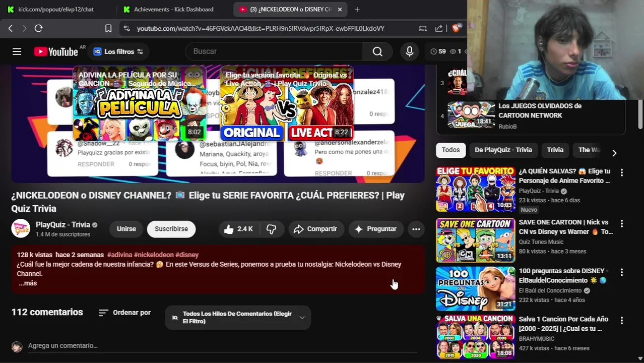
Task: Open 100 preguntas sobre DISNEY thumbnail
Action: (x=475, y=289)
